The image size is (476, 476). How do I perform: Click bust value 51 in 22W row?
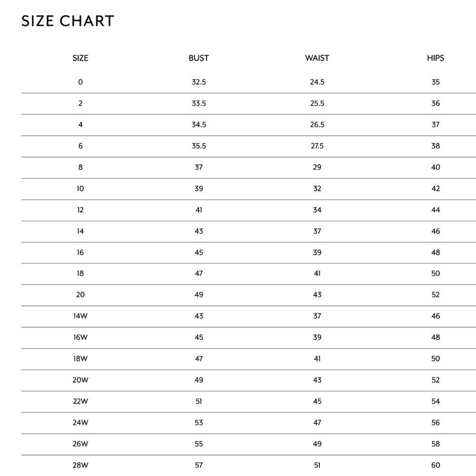pos(199,401)
